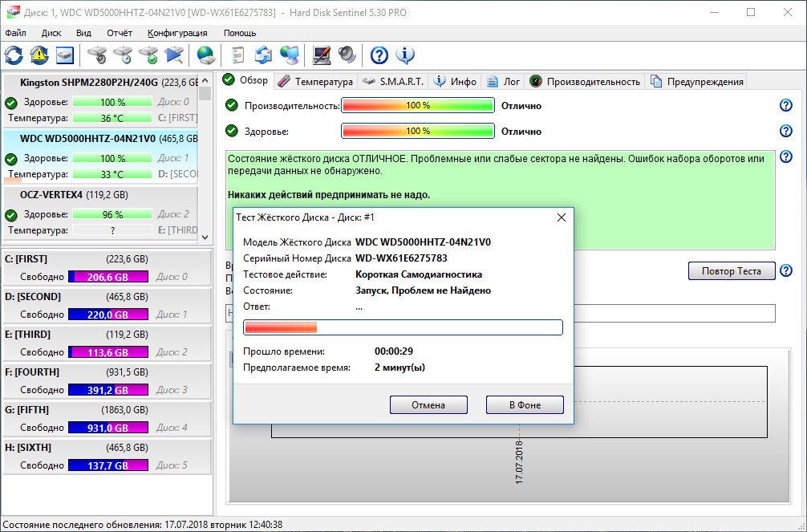Switch to the S.M.A.R.T. tab
The width and height of the screenshot is (807, 532).
tap(393, 81)
